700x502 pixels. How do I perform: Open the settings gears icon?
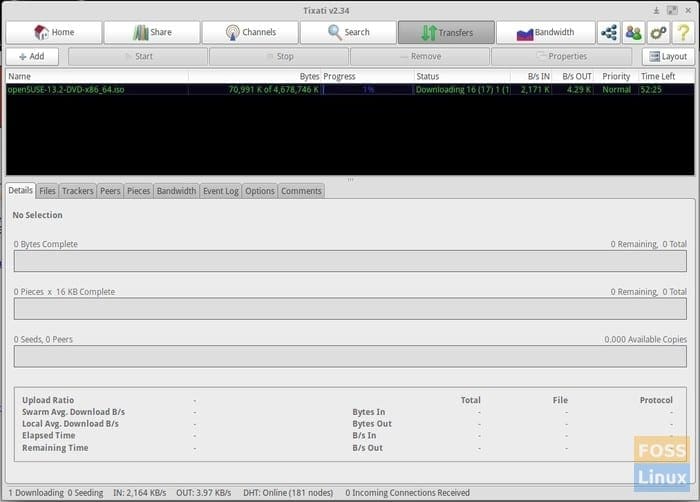[658, 32]
